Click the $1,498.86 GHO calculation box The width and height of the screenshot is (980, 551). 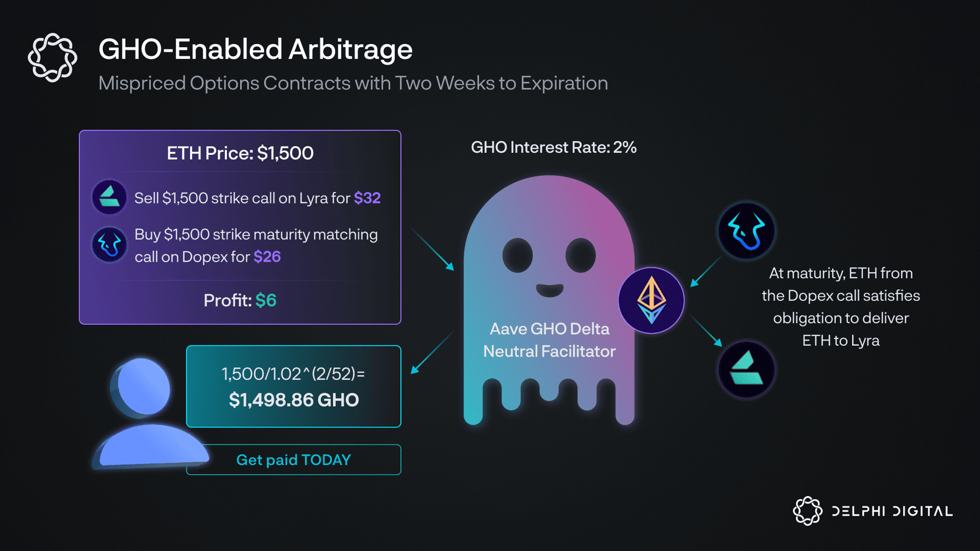tap(294, 386)
